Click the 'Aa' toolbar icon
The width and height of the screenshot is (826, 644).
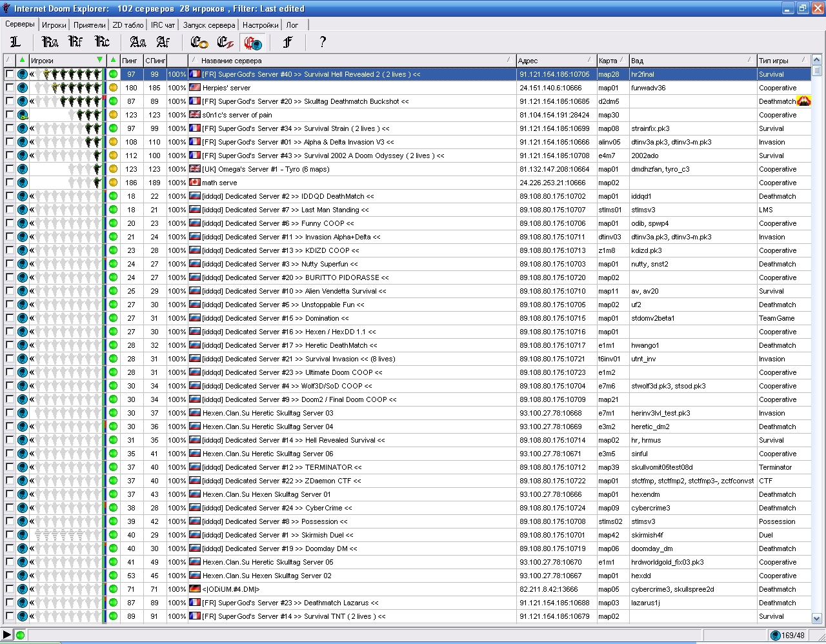coord(137,42)
